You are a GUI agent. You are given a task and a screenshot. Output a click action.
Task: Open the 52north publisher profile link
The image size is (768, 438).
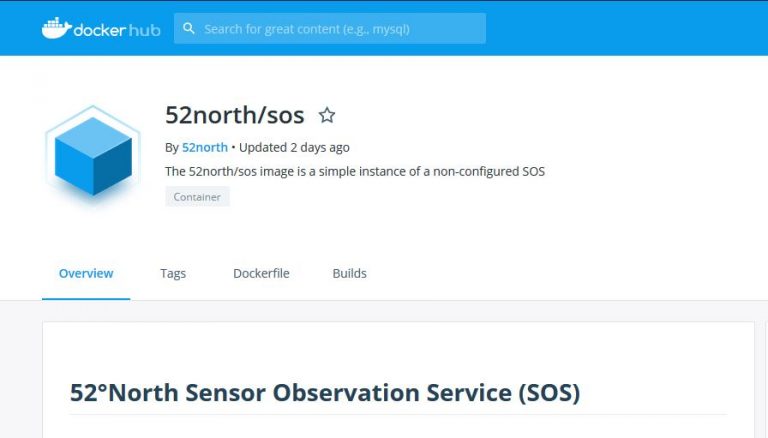coord(204,147)
